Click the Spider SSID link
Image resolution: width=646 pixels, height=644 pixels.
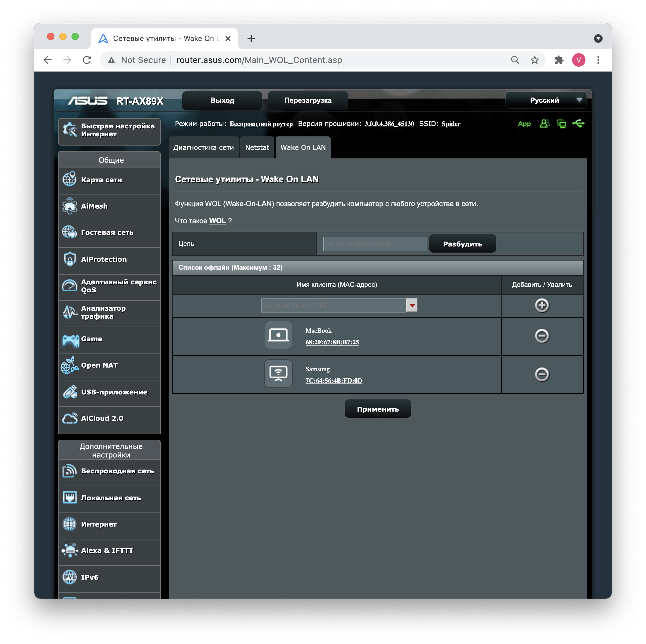tap(451, 124)
